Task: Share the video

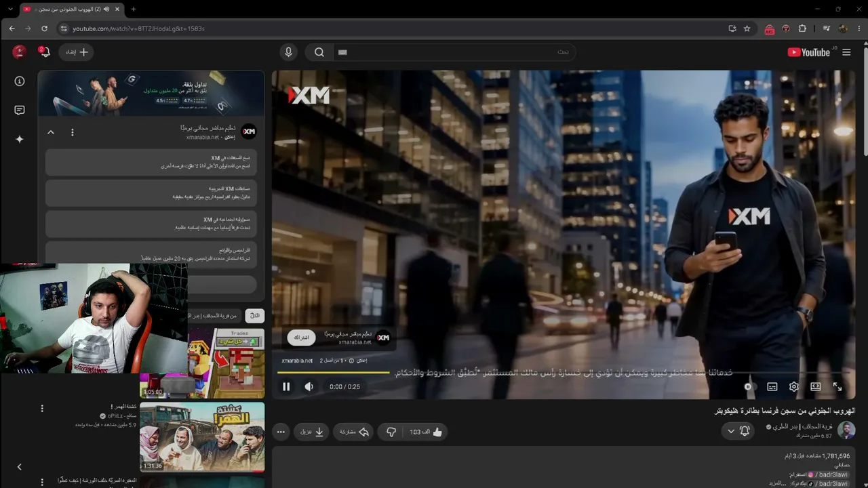Action: point(354,432)
